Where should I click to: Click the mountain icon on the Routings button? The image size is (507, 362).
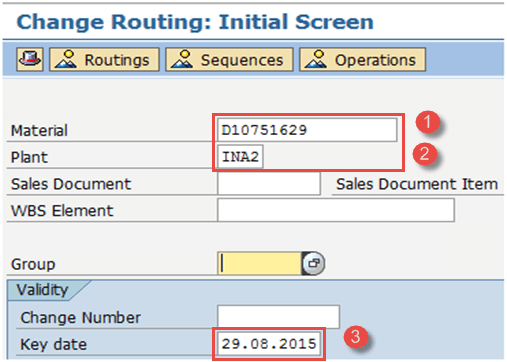(66, 60)
